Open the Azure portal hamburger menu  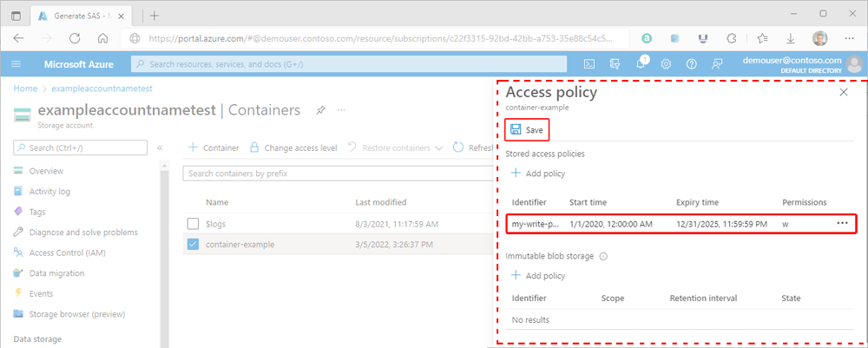[16, 64]
